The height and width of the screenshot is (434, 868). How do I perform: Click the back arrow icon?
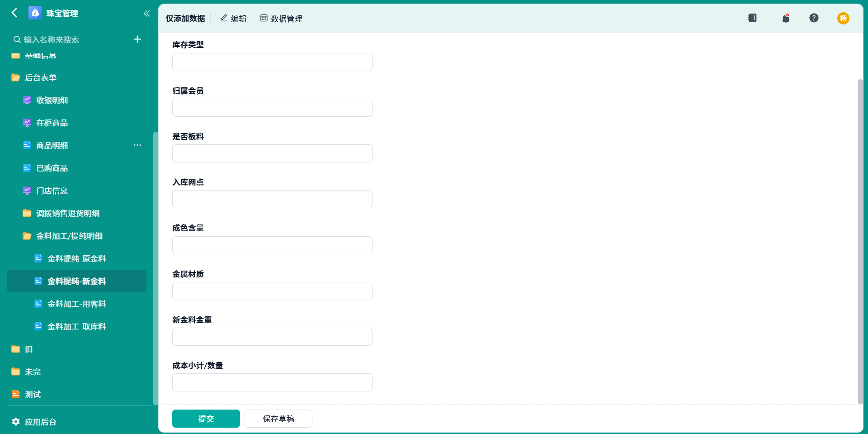coord(14,13)
